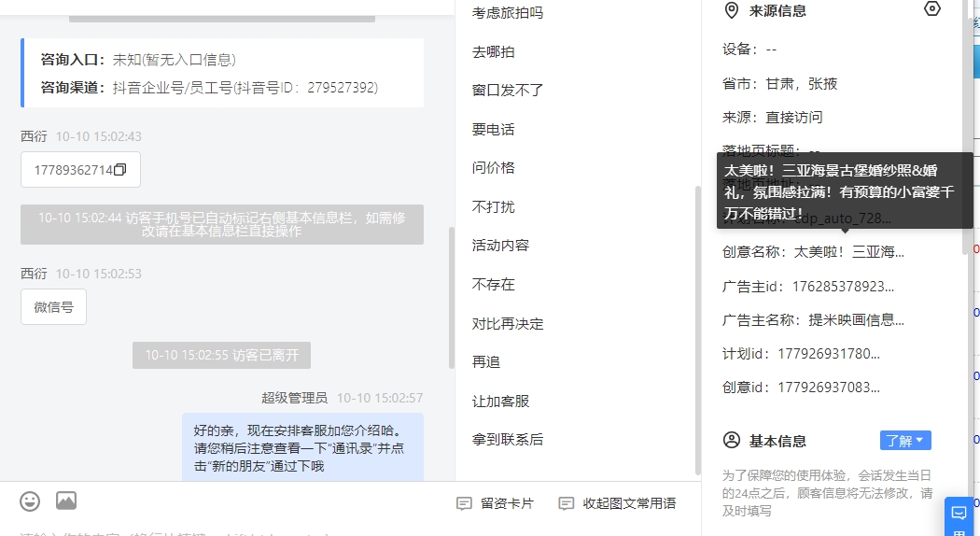
Task: Select quick phrase 再追
Action: [x=485, y=362]
